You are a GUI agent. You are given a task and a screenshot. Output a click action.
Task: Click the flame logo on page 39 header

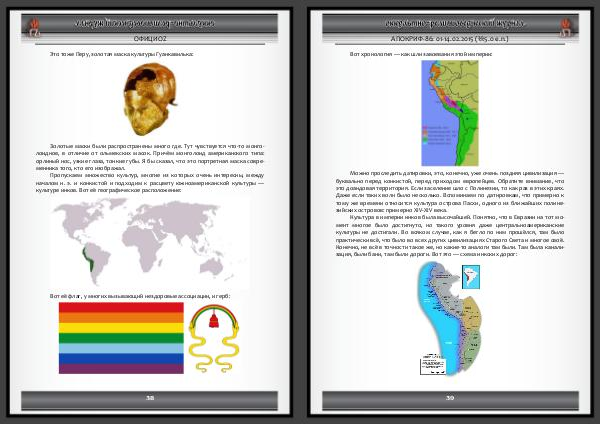pyautogui.click(x=565, y=26)
